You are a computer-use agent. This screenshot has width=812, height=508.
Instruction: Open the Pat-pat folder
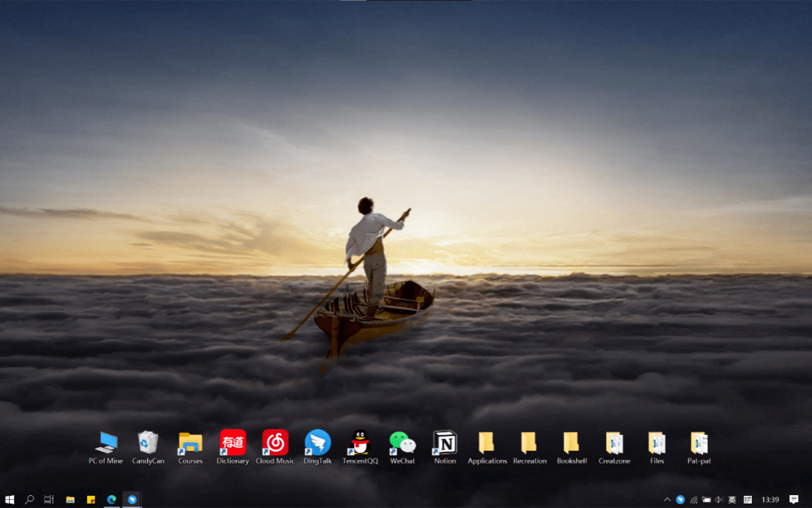tap(699, 443)
